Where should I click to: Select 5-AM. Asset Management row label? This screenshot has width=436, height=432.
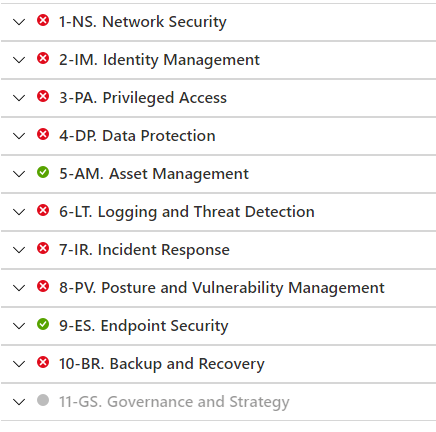154,174
